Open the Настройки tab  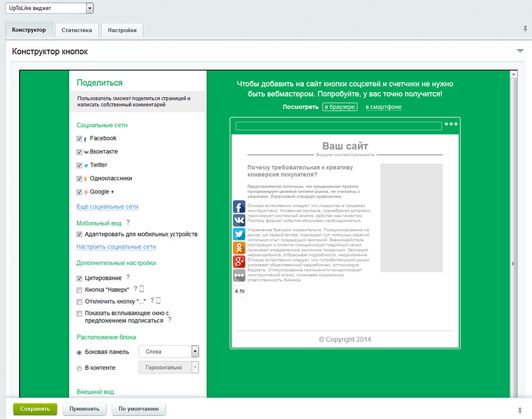pyautogui.click(x=122, y=30)
